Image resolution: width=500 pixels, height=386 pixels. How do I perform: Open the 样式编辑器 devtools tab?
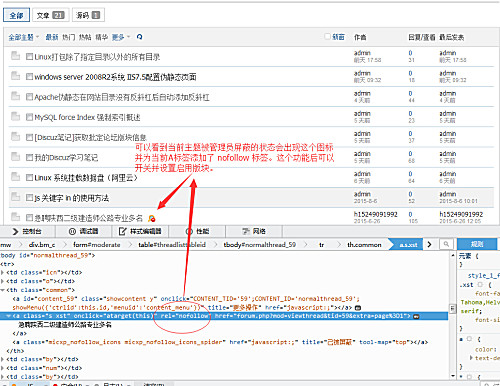coord(140,231)
